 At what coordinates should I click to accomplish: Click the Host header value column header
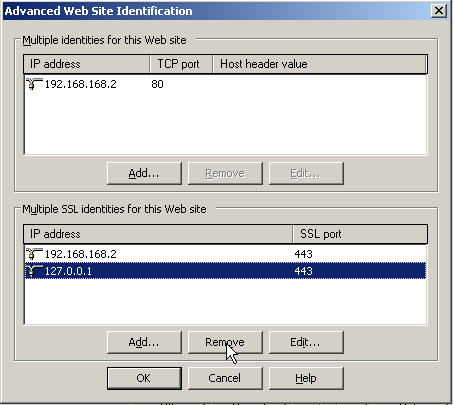pyautogui.click(x=320, y=64)
